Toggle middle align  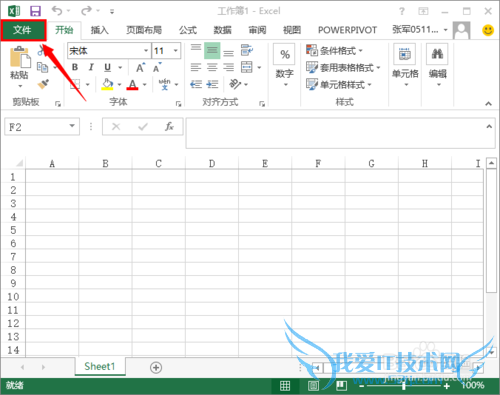[x=212, y=51]
